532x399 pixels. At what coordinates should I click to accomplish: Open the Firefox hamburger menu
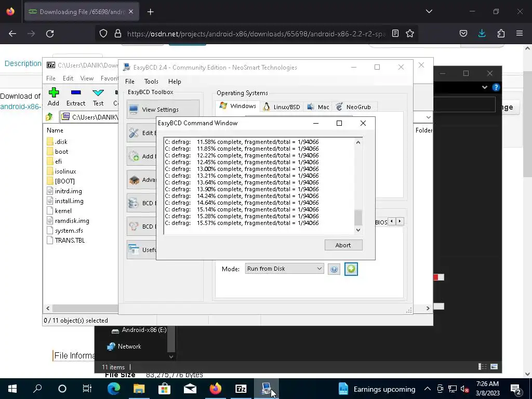tap(520, 33)
